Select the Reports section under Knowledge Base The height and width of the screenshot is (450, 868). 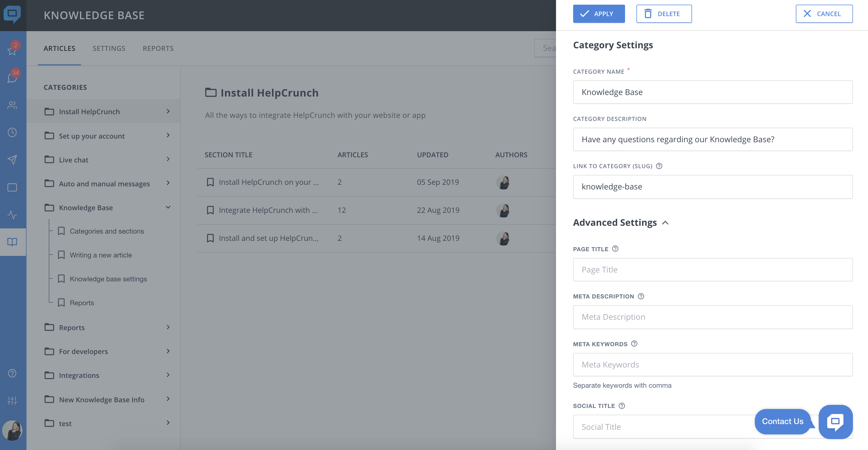82,303
